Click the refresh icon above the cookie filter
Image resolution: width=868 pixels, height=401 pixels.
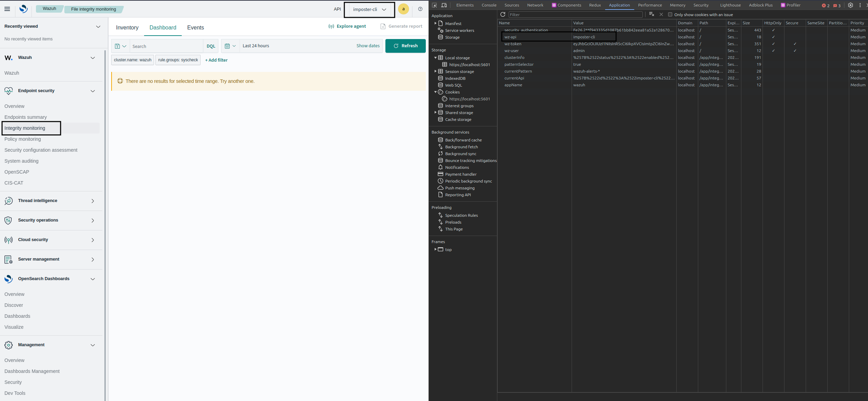pyautogui.click(x=503, y=14)
